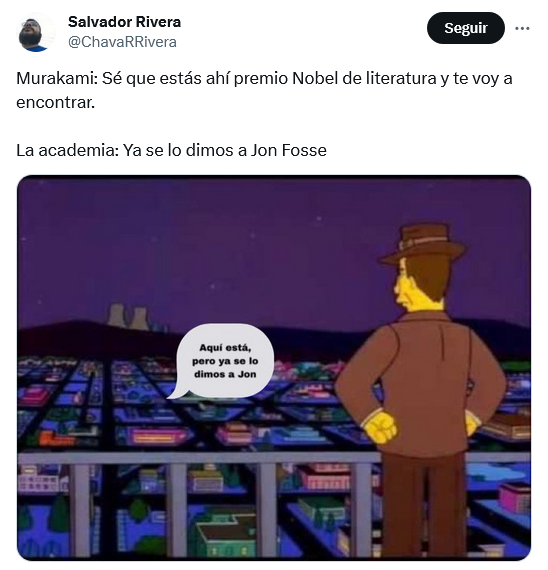Click the pink building on right edge
Image resolution: width=548 pixels, height=570 pixels.
click(x=515, y=497)
